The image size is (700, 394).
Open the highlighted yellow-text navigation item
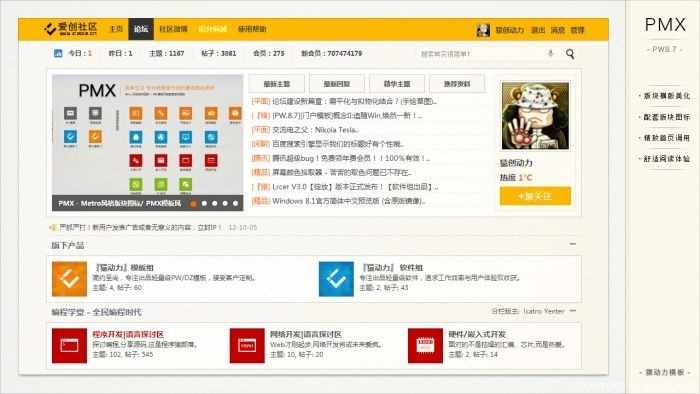pos(212,29)
